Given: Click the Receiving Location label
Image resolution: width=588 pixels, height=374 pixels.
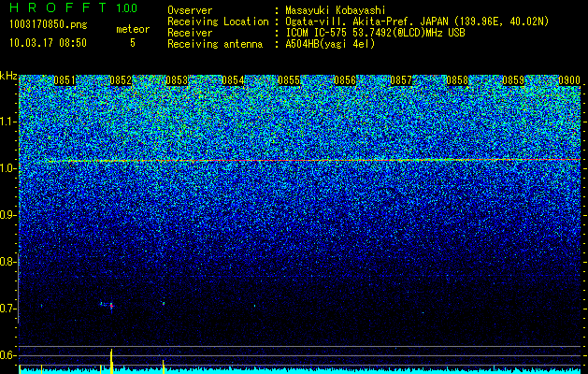Looking at the screenshot, I should [x=218, y=22].
